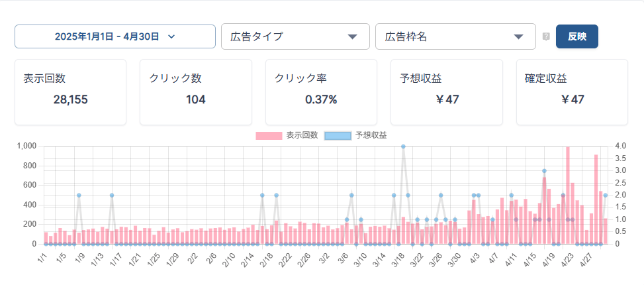The image size is (644, 285).
Task: Click the blue data point peak near 1/9
Action: [x=79, y=196]
